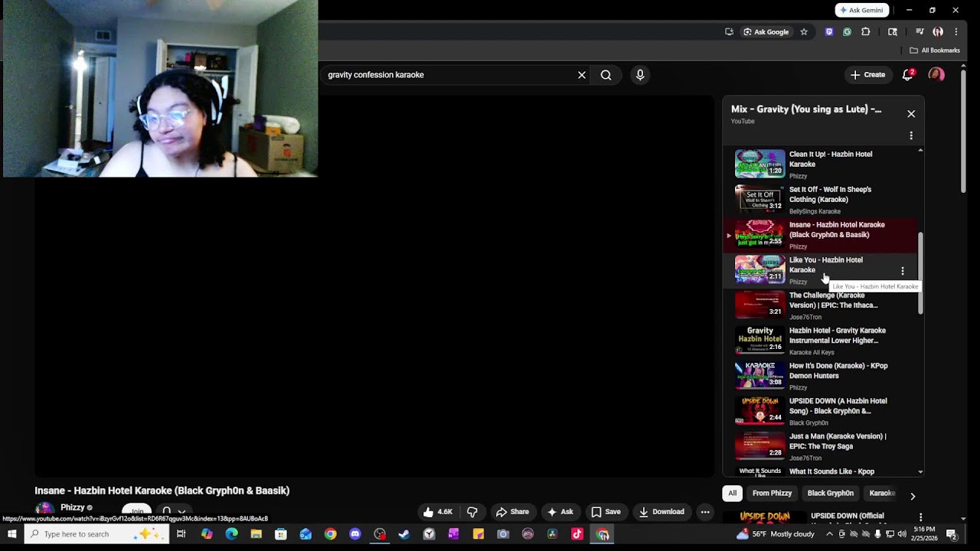This screenshot has width=980, height=551.
Task: Like the video with thumbs-up 4.6K
Action: click(438, 512)
